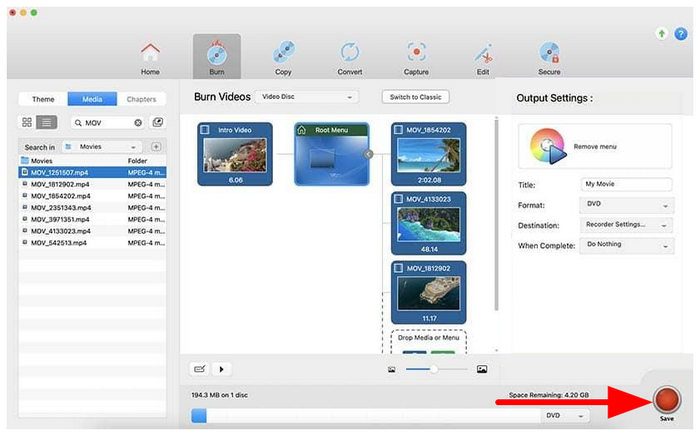Open the Copy disc tool
This screenshot has height=436, width=700.
pyautogui.click(x=283, y=58)
